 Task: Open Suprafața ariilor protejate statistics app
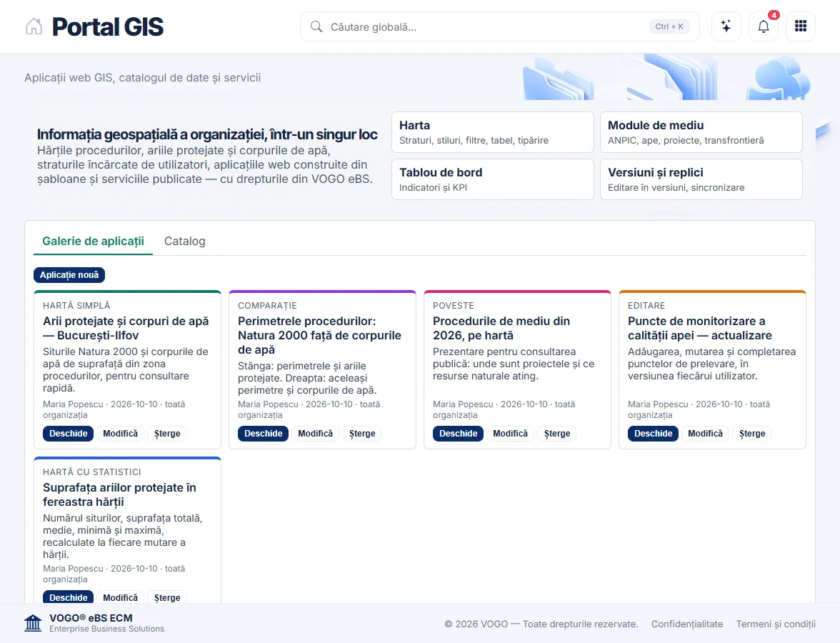click(x=68, y=597)
